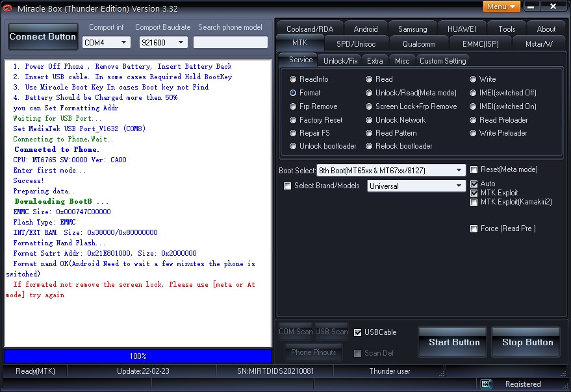Select IMEI(switched Off) radio option

pos(503,93)
